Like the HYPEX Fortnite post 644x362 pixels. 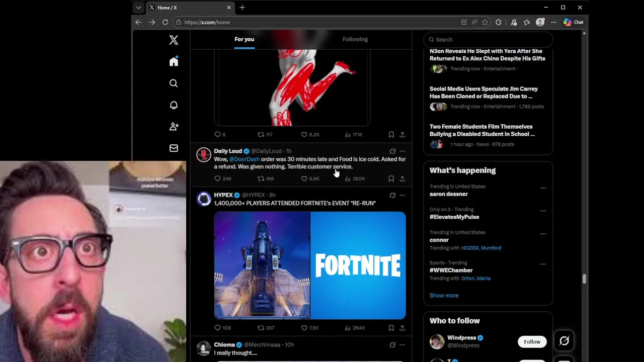point(310,328)
